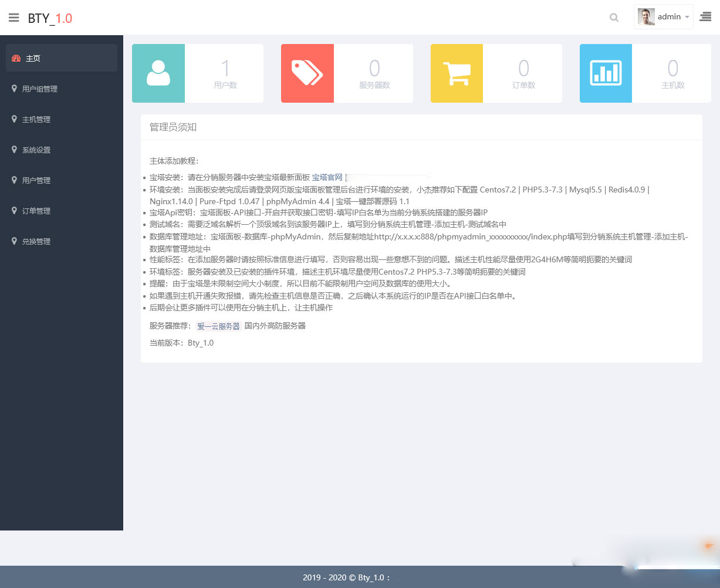Toggle the sidebar with hamburger icon
720x588 pixels.
click(x=13, y=18)
